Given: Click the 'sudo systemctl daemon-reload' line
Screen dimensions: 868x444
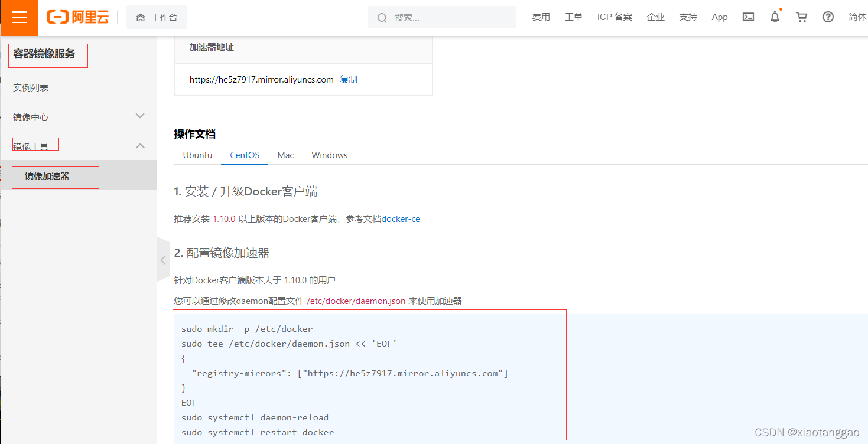Looking at the screenshot, I should (255, 417).
